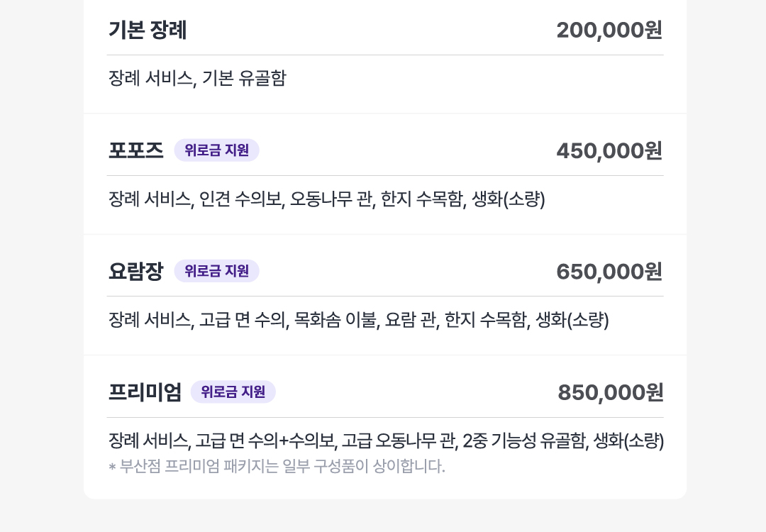Click 고급 오동나무 관 in 프리미엄 row
The image size is (766, 532).
pos(399,440)
